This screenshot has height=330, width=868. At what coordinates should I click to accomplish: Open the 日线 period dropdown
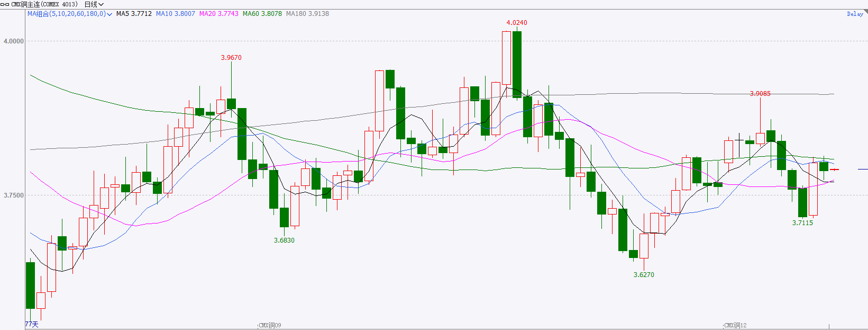click(94, 4)
